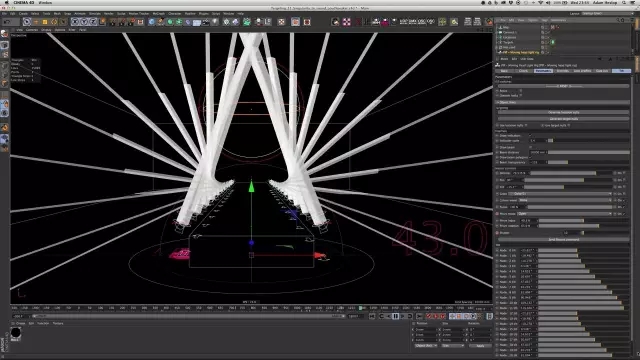The width and height of the screenshot is (640, 360).
Task: Click the Make Editable icon in left palette
Action: (x=4, y=34)
